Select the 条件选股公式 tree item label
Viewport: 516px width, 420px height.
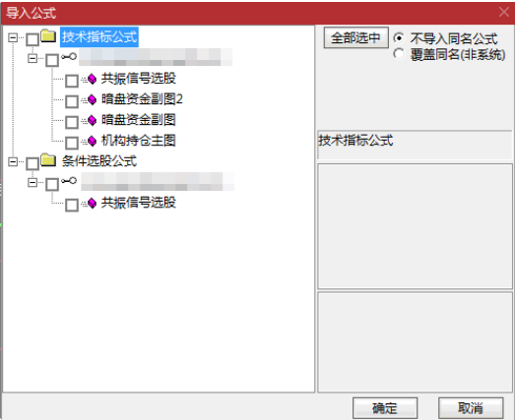click(99, 161)
